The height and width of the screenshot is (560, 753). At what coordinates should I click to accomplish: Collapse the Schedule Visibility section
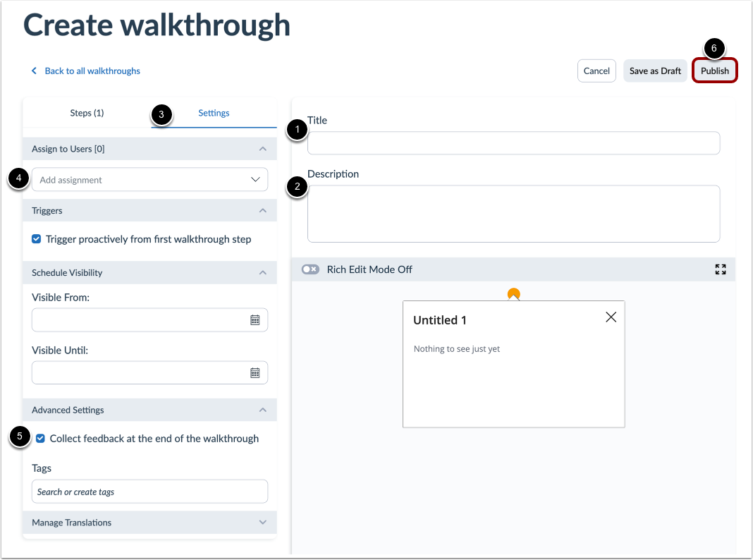click(x=262, y=272)
